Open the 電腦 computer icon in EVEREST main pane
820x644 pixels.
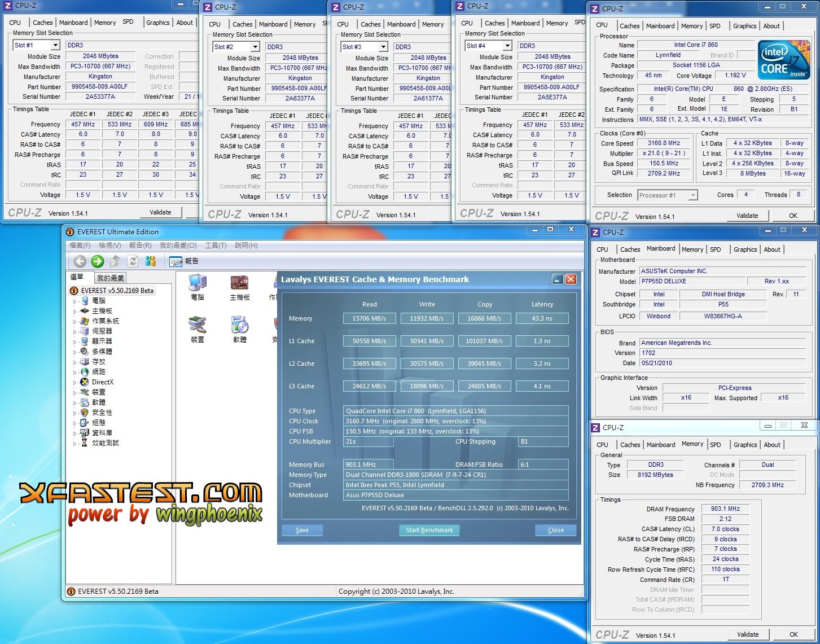pyautogui.click(x=198, y=287)
